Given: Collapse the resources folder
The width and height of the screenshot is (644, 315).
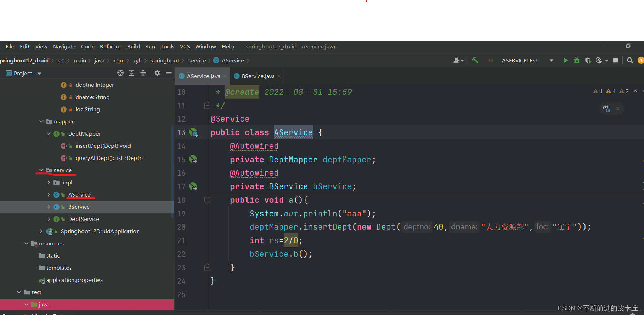Looking at the screenshot, I should pos(26,243).
